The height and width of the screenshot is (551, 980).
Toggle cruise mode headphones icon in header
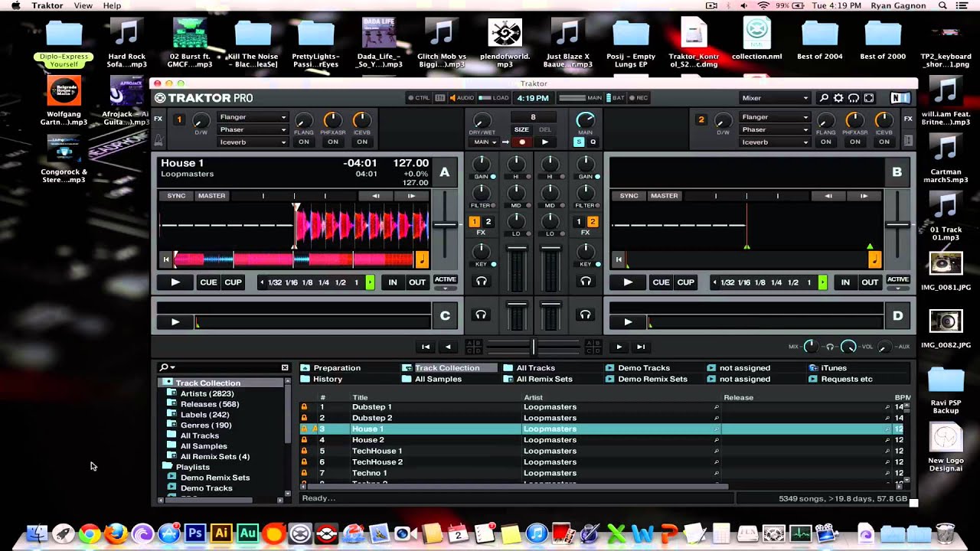point(854,98)
